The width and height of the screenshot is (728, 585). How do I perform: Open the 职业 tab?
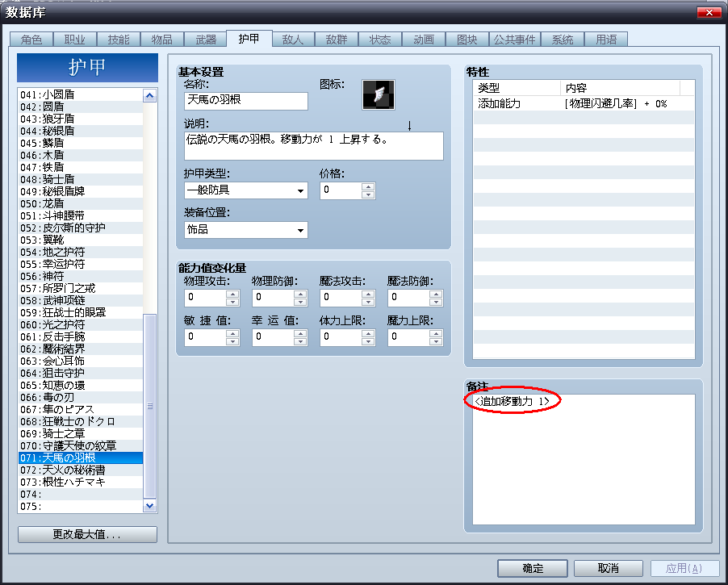tap(75, 40)
